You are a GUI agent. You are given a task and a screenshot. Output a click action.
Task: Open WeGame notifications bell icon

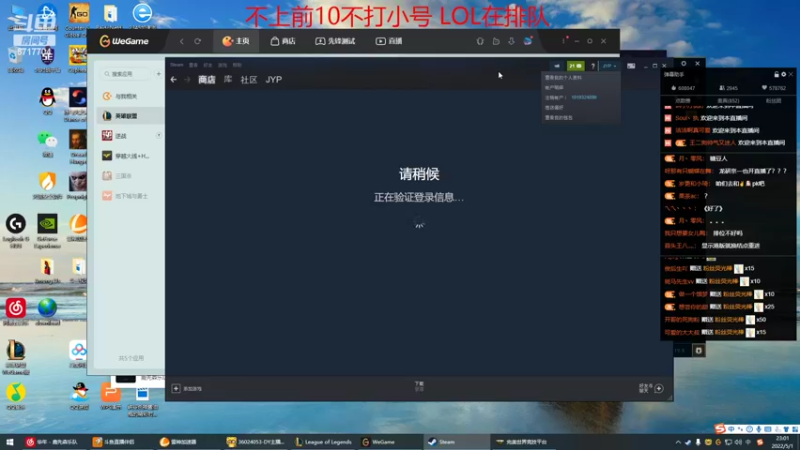pyautogui.click(x=480, y=41)
